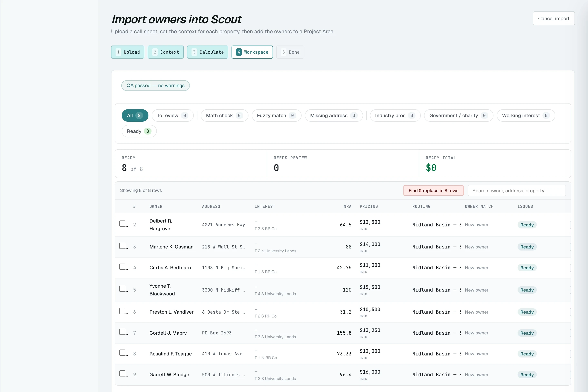Click the OWNER MATCH column header
The width and height of the screenshot is (588, 392).
click(x=479, y=206)
